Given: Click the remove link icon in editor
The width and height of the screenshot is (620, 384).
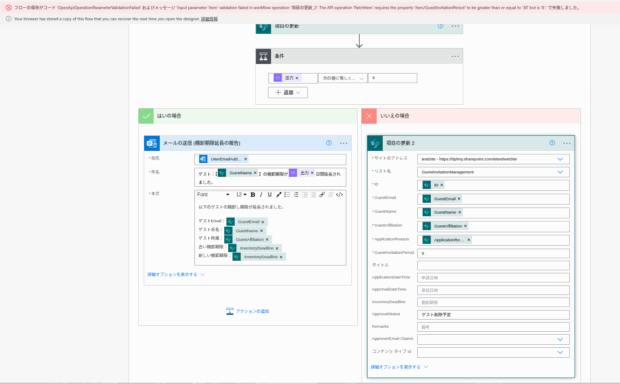Looking at the screenshot, I should [x=331, y=195].
